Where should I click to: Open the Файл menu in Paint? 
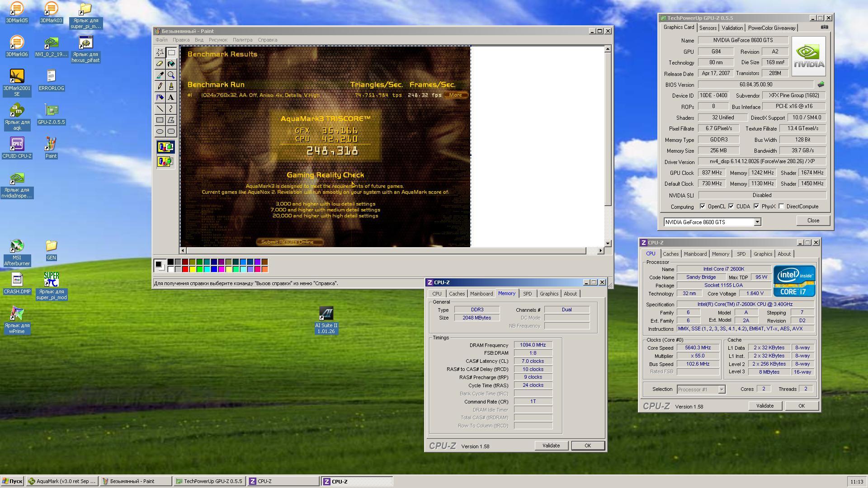pyautogui.click(x=161, y=40)
